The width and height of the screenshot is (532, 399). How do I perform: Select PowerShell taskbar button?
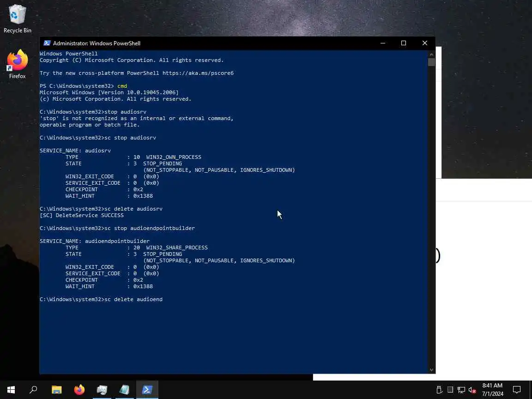(x=147, y=389)
